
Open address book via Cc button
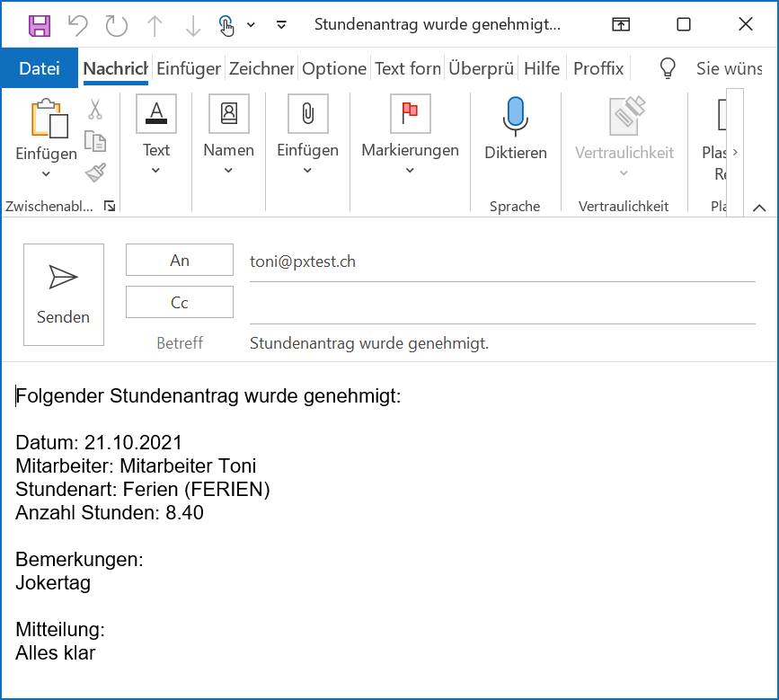pos(180,302)
